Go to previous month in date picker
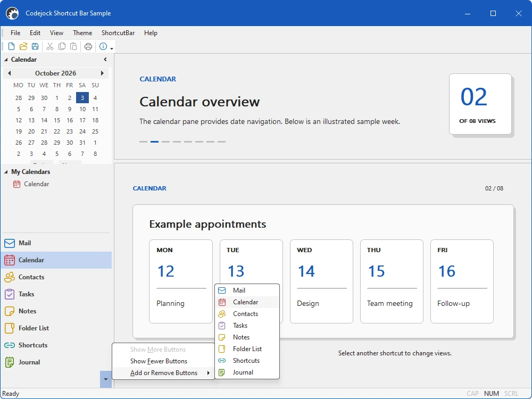 [x=9, y=73]
